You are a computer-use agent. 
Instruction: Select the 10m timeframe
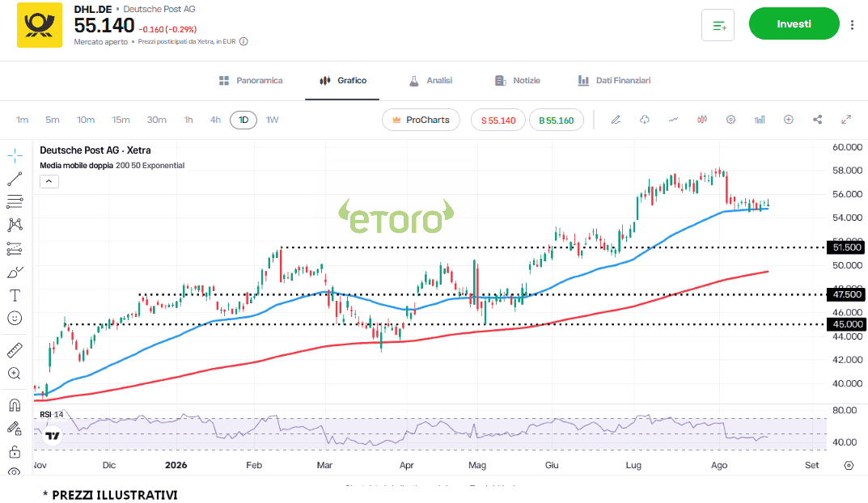[86, 120]
